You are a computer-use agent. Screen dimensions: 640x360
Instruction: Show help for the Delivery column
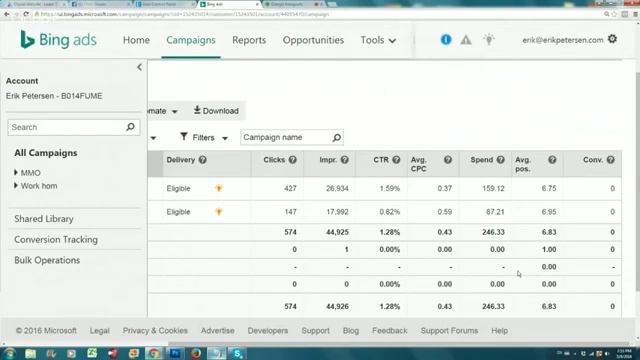(x=202, y=160)
